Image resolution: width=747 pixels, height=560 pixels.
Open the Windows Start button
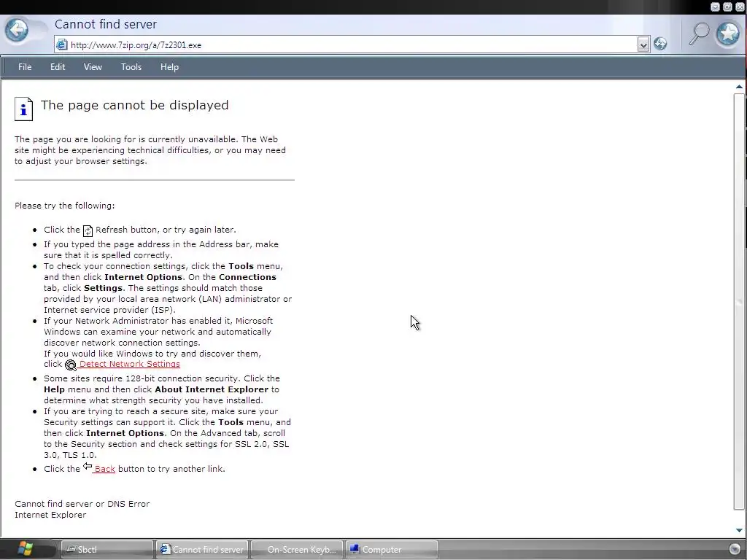tap(25, 549)
